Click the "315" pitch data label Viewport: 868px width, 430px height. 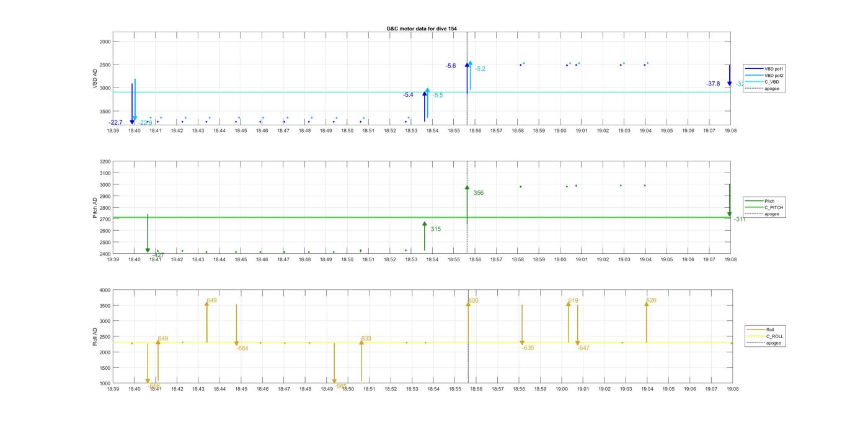436,229
